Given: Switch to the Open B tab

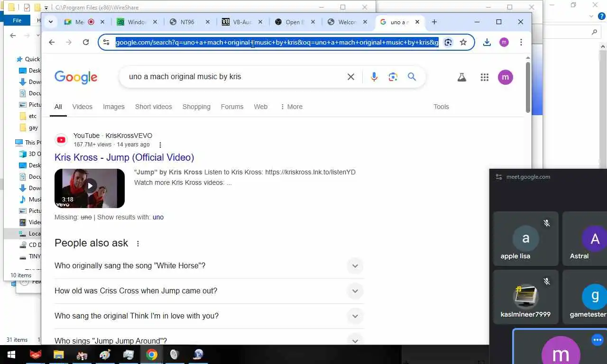Looking at the screenshot, I should tap(295, 22).
